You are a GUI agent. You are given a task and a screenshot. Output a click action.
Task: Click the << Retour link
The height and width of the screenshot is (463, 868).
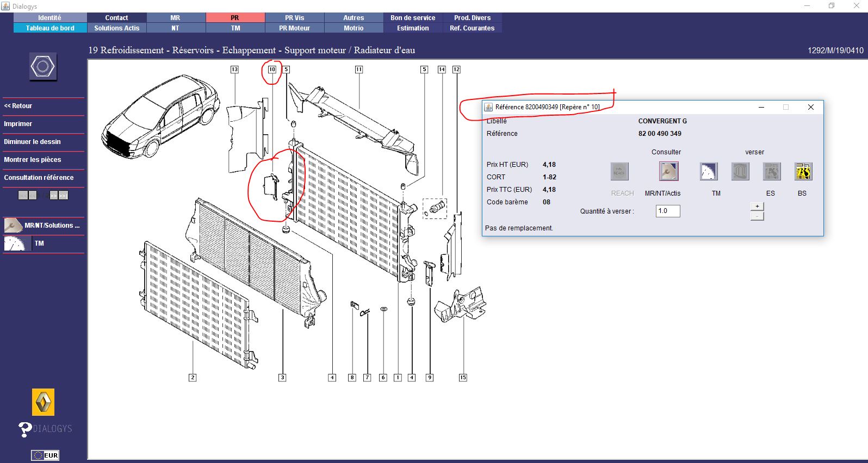[x=18, y=106]
